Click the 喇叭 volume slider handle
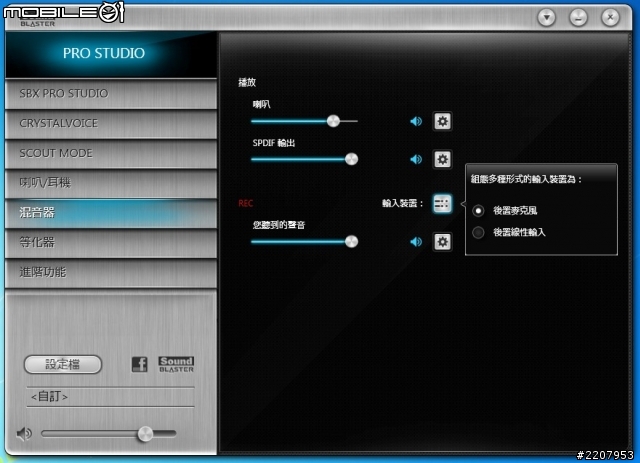The height and width of the screenshot is (463, 640). click(x=333, y=121)
